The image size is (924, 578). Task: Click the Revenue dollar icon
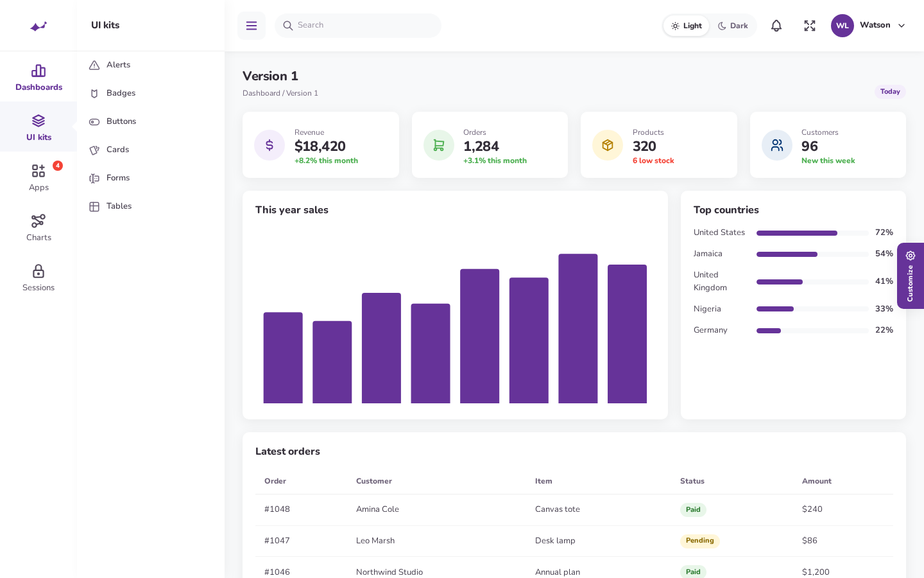[269, 145]
